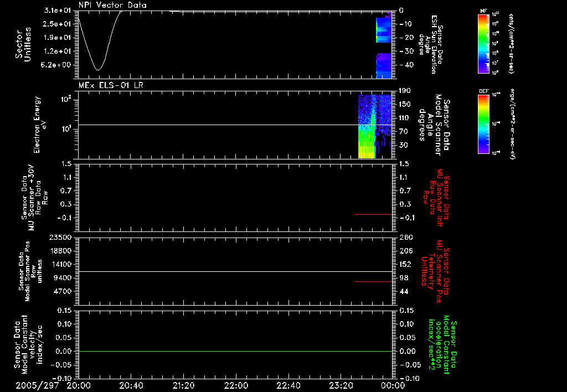Screen dimensions: 567x392
Task: Click the 190 scanner angle tick label
Action: pyautogui.click(x=405, y=91)
